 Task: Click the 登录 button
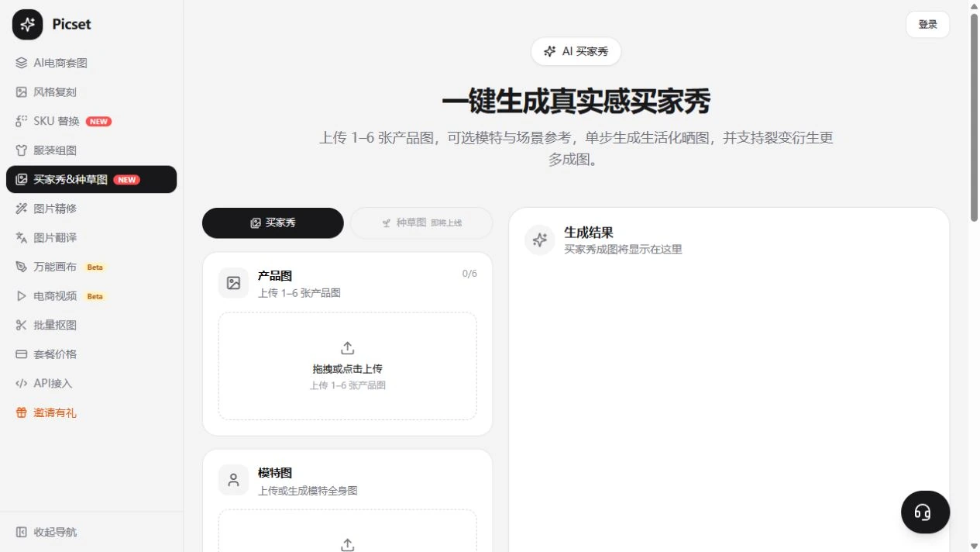pyautogui.click(x=927, y=24)
